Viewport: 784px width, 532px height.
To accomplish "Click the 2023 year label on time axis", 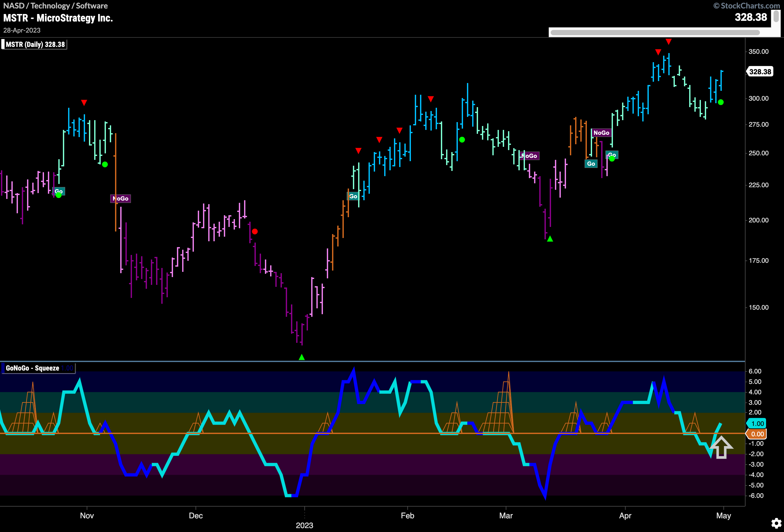I will tap(304, 525).
